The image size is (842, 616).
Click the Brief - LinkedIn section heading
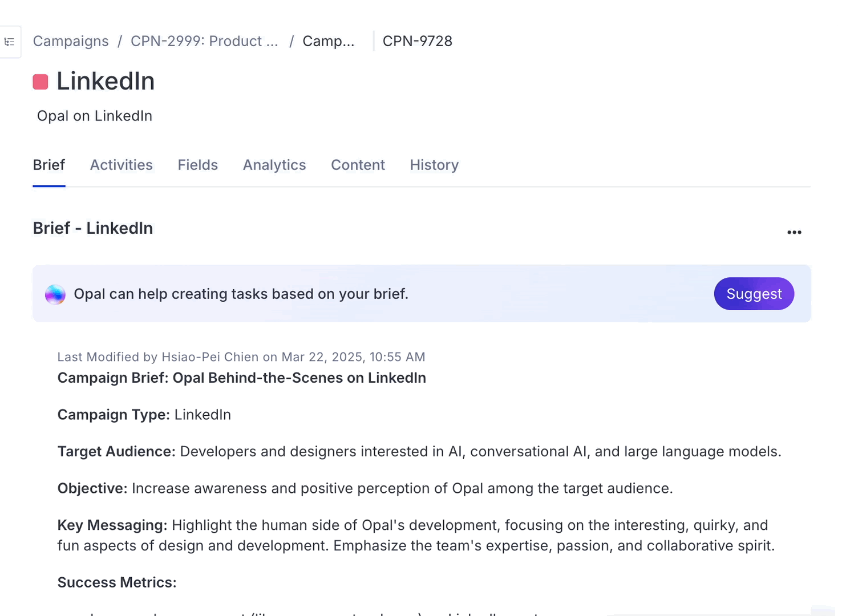93,228
